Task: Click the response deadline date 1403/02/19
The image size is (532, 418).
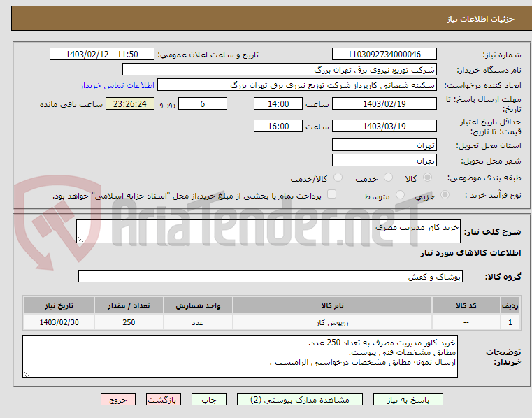Action: (384, 104)
